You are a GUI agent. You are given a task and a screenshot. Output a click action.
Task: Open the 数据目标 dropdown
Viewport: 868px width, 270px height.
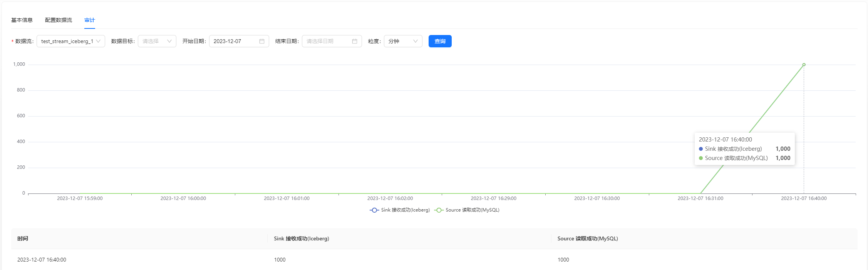coord(157,41)
